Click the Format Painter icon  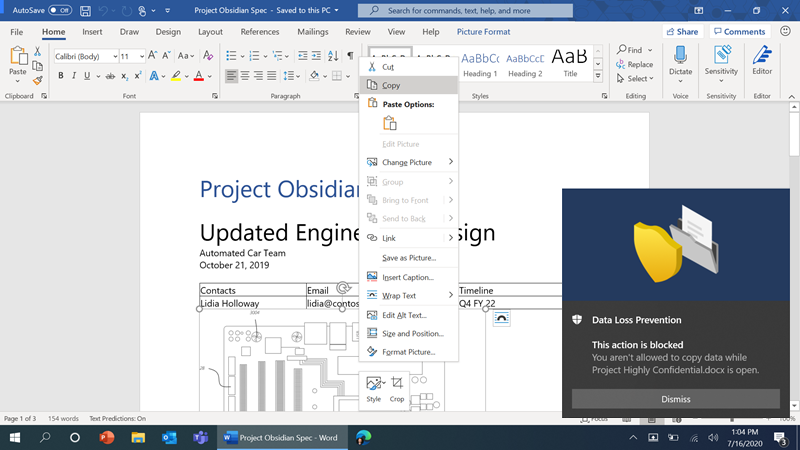coord(37,81)
